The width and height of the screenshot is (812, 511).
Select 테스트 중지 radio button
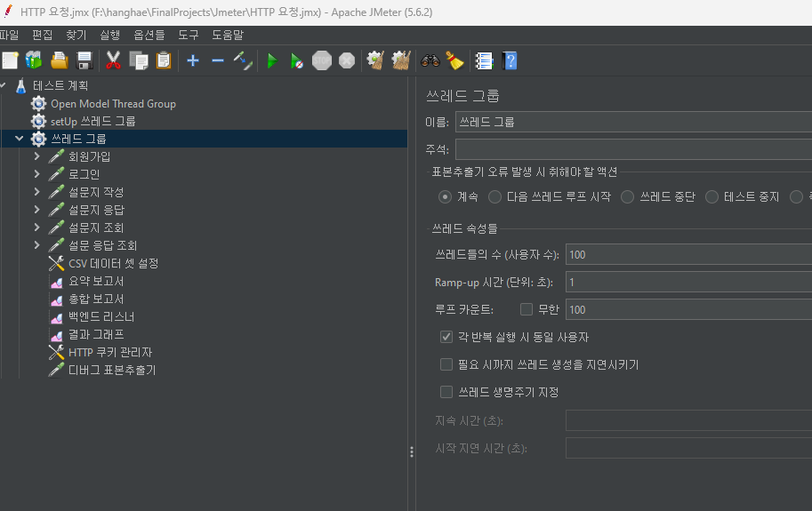[712, 196]
